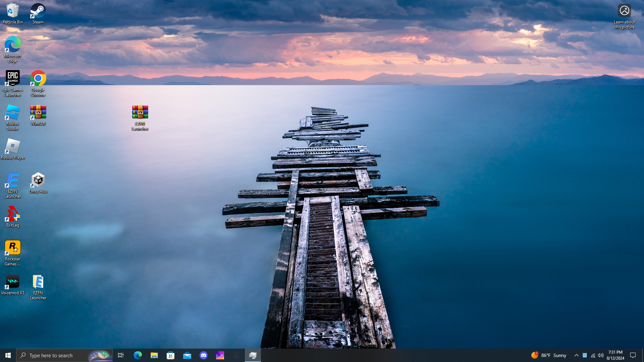Open the volume control in tray
The height and width of the screenshot is (362, 644).
pos(601,355)
